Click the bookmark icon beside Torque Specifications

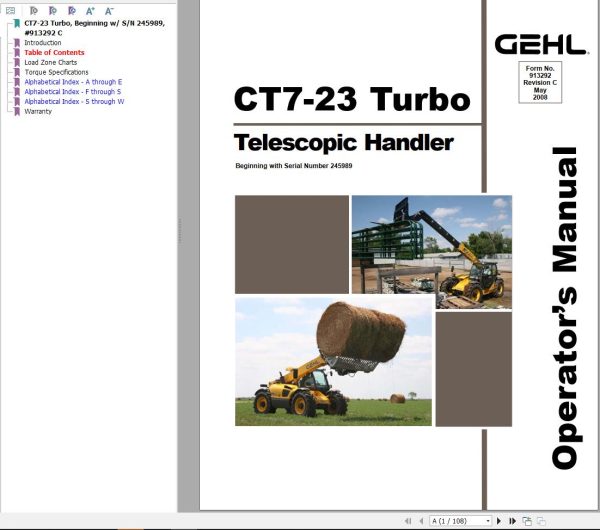17,72
